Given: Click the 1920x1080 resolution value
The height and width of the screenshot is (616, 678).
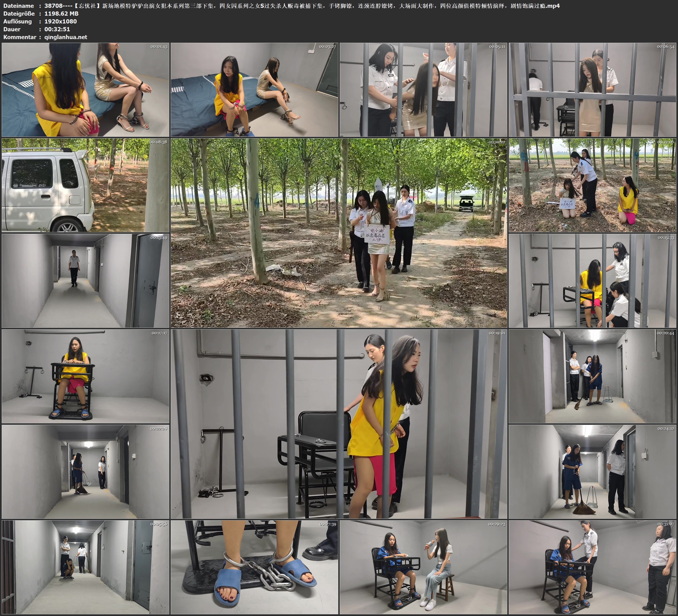Looking at the screenshot, I should [x=61, y=21].
